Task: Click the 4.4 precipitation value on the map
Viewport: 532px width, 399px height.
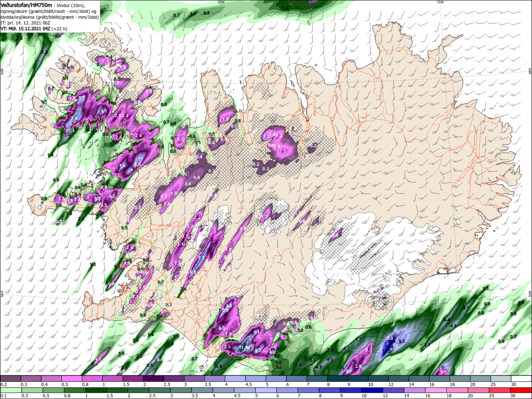Action: pyautogui.click(x=447, y=320)
